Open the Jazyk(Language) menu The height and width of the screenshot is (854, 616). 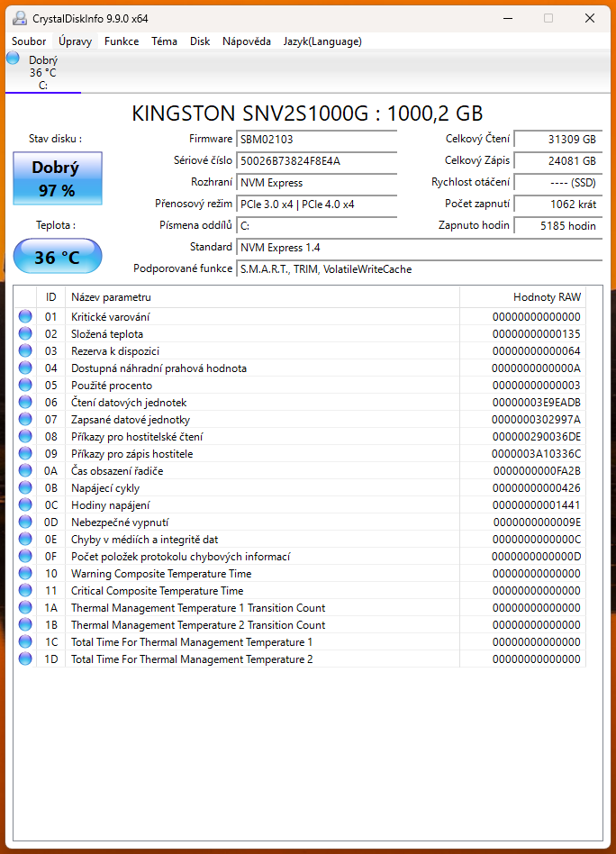coord(322,41)
